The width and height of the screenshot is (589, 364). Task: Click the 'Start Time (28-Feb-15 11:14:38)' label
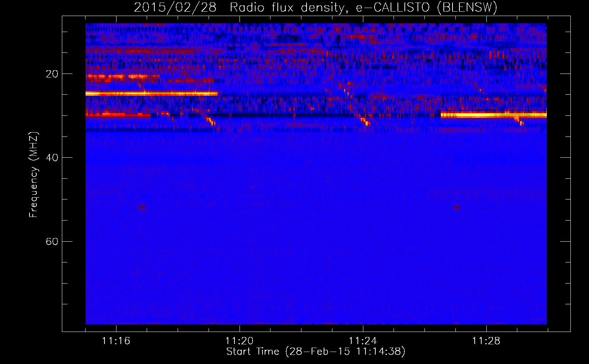316,352
